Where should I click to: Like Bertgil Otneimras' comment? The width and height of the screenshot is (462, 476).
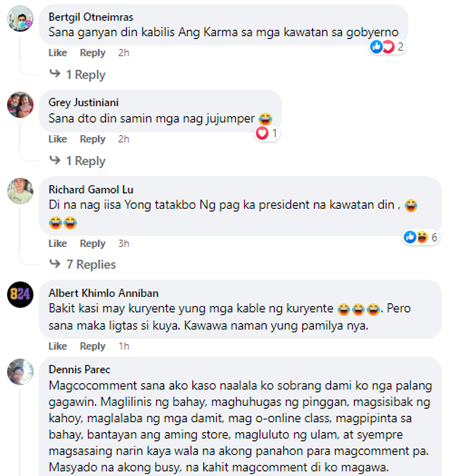[x=58, y=53]
